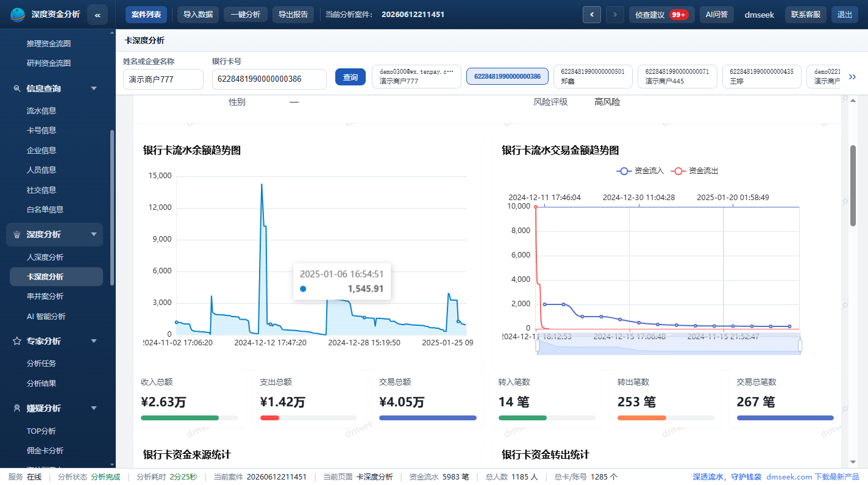The height and width of the screenshot is (485, 868).
Task: Open 串并案分析 page
Action: [45, 296]
